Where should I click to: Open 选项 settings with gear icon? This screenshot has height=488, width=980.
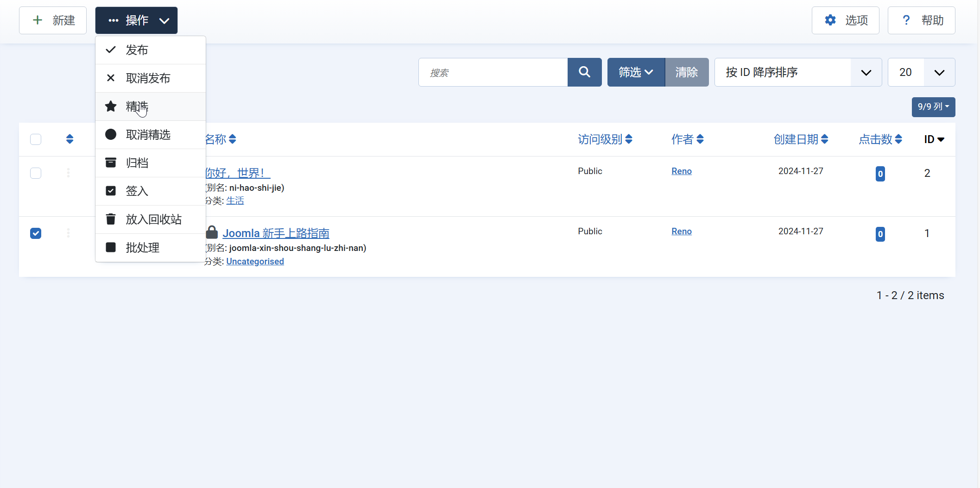[845, 20]
